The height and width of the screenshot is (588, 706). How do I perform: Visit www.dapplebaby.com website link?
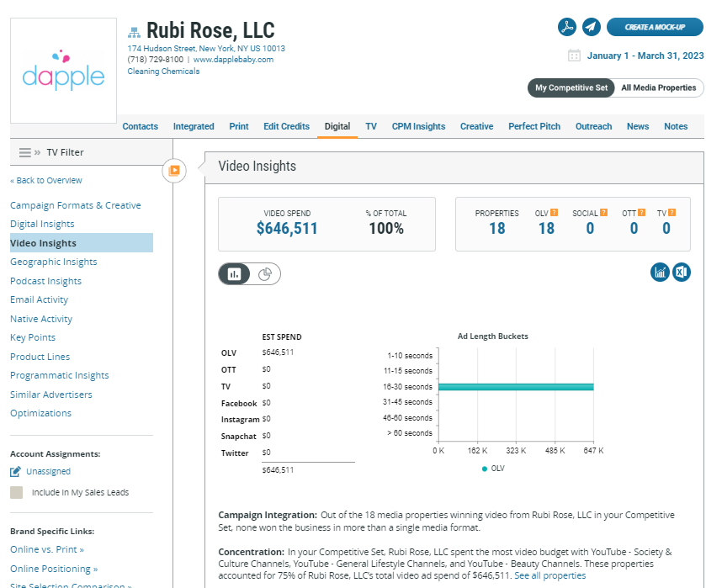pos(233,60)
